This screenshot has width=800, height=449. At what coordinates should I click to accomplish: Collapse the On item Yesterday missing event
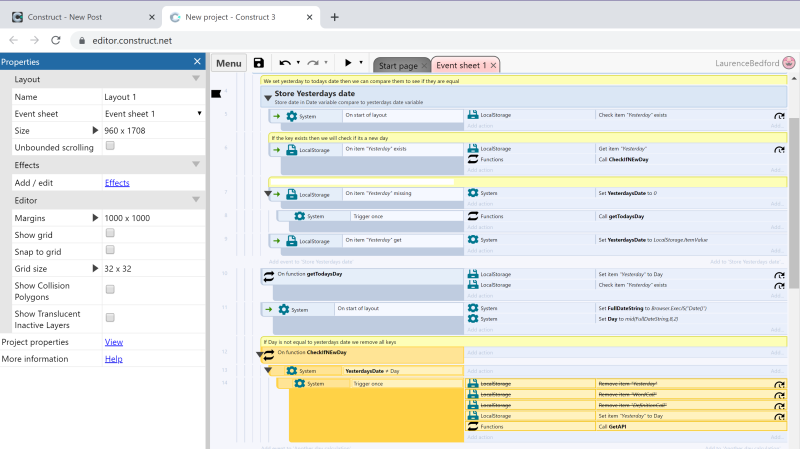pyautogui.click(x=268, y=194)
